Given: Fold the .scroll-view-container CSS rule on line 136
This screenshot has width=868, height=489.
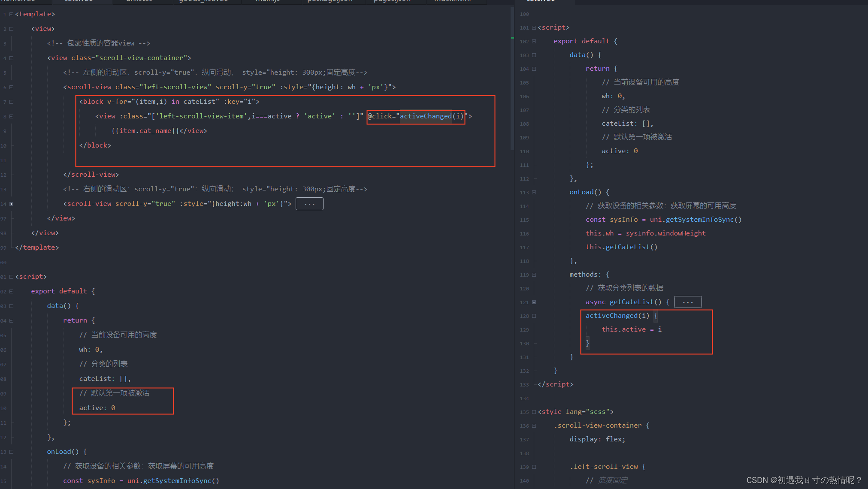Looking at the screenshot, I should tap(534, 426).
